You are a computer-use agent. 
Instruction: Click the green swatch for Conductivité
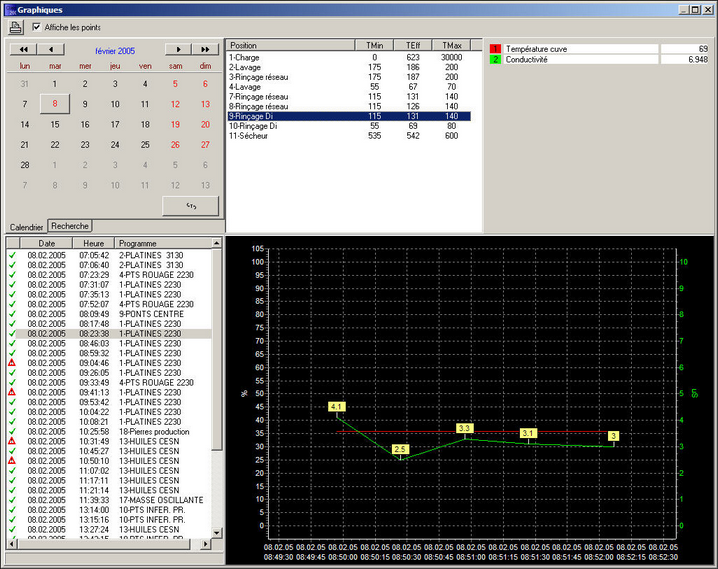pyautogui.click(x=495, y=60)
